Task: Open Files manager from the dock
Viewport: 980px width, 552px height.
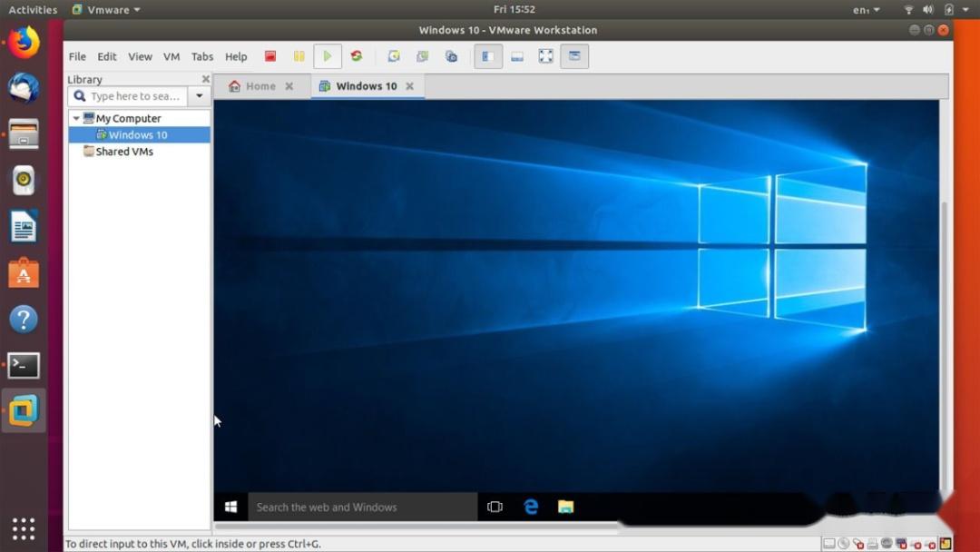Action: click(24, 134)
